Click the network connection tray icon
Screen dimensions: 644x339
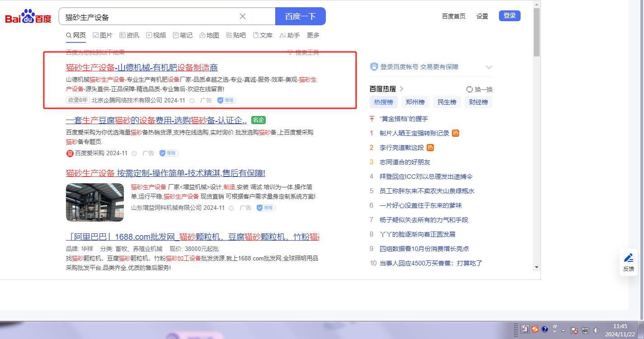point(585,330)
